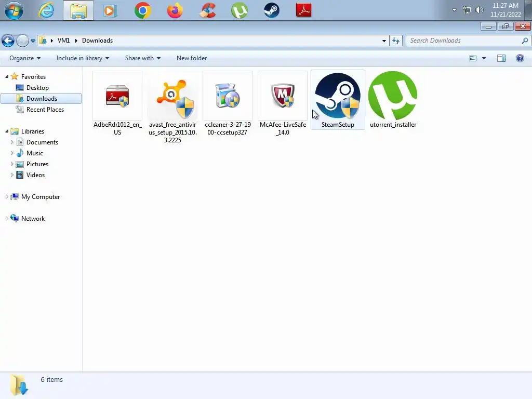
Task: Open Adobe Reader from the taskbar
Action: coord(303,10)
